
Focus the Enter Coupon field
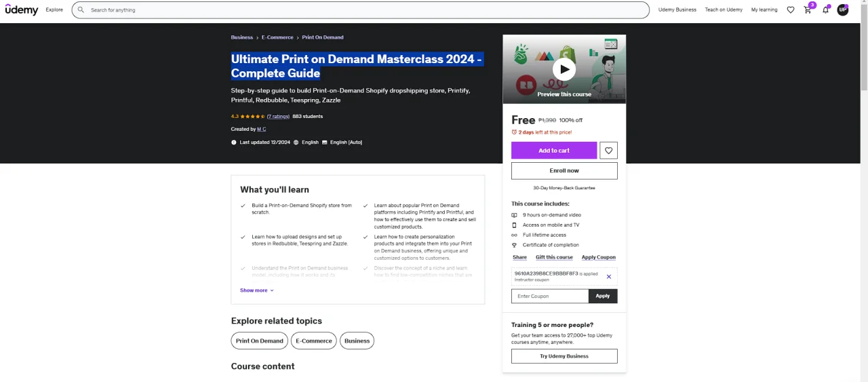point(550,296)
